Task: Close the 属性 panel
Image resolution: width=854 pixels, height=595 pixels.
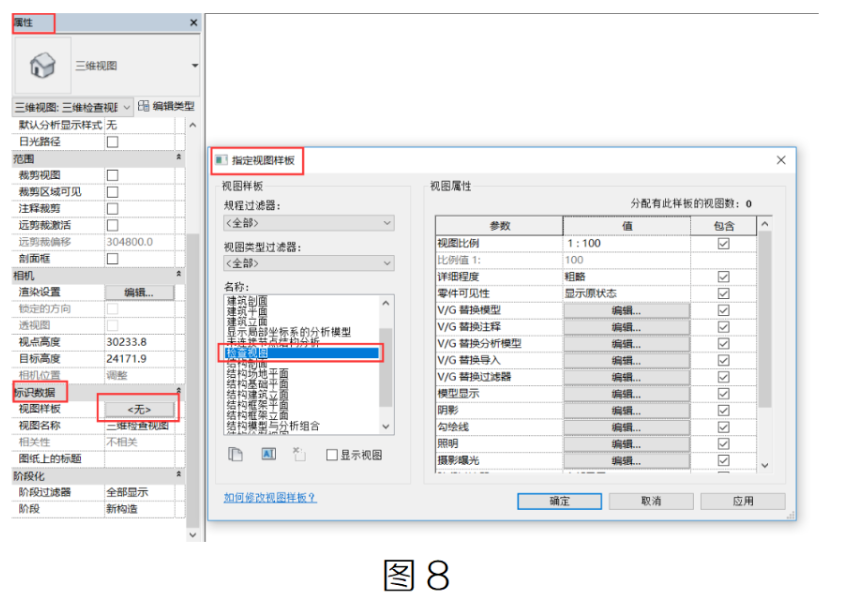Action: 193,23
